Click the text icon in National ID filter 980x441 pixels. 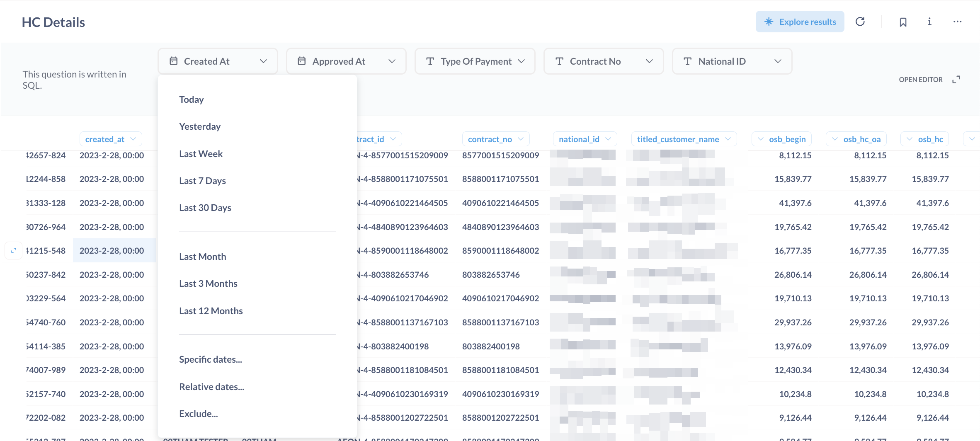point(688,61)
